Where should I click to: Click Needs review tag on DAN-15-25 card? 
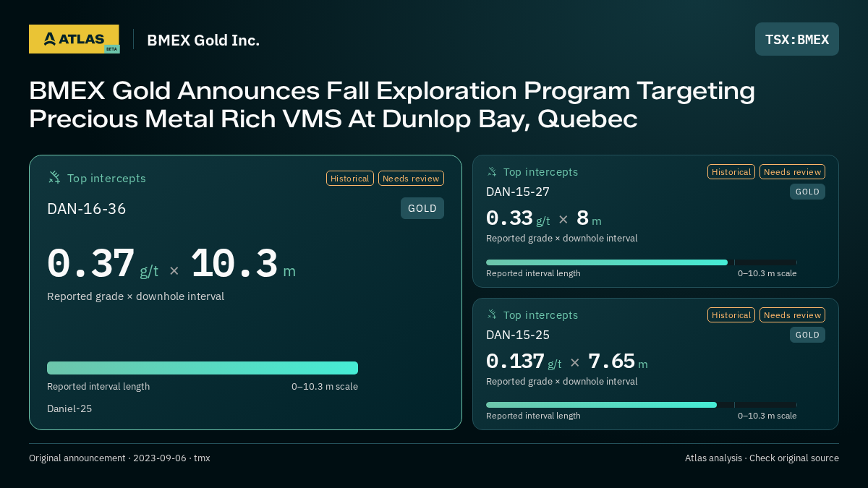click(792, 315)
